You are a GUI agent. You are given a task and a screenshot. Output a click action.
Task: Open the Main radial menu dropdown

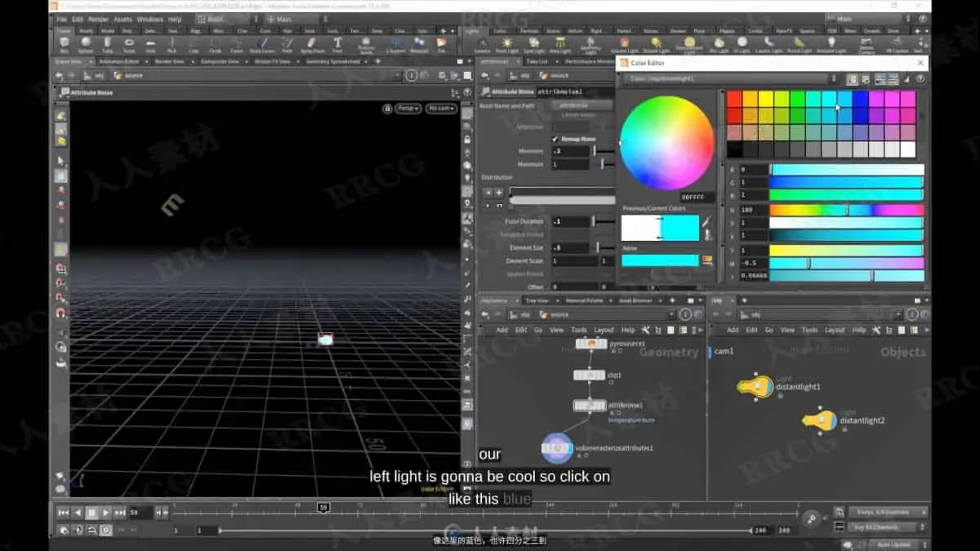tap(296, 18)
